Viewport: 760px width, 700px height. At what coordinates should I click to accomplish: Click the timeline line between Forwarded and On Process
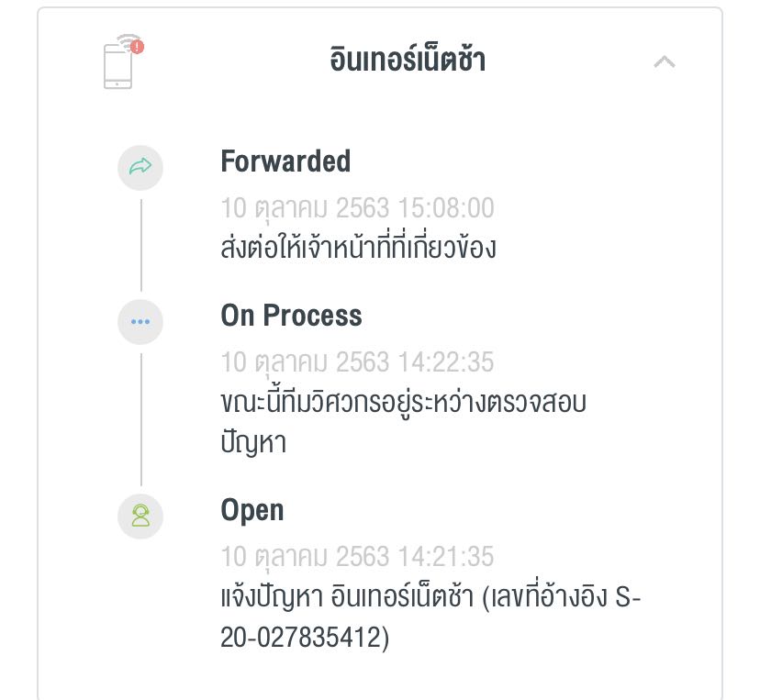[141, 245]
